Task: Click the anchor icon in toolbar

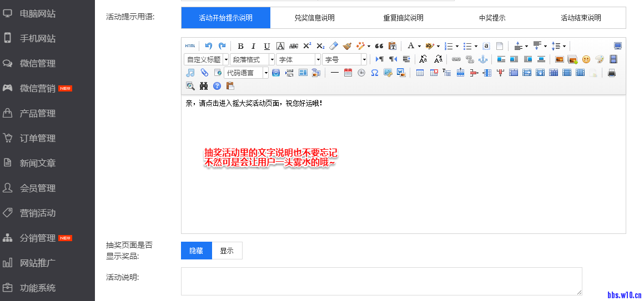Action: [x=482, y=59]
